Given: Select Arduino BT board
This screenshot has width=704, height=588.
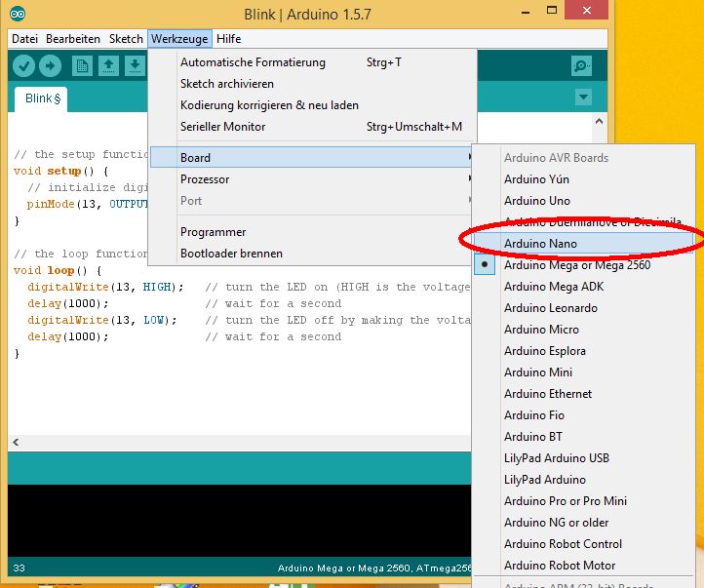Looking at the screenshot, I should coord(584,437).
